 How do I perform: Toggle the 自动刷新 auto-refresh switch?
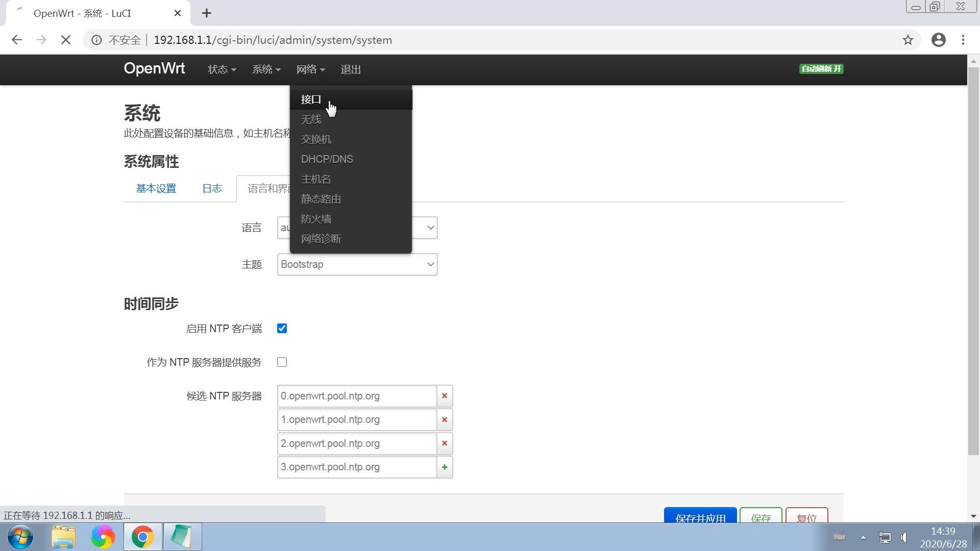821,68
